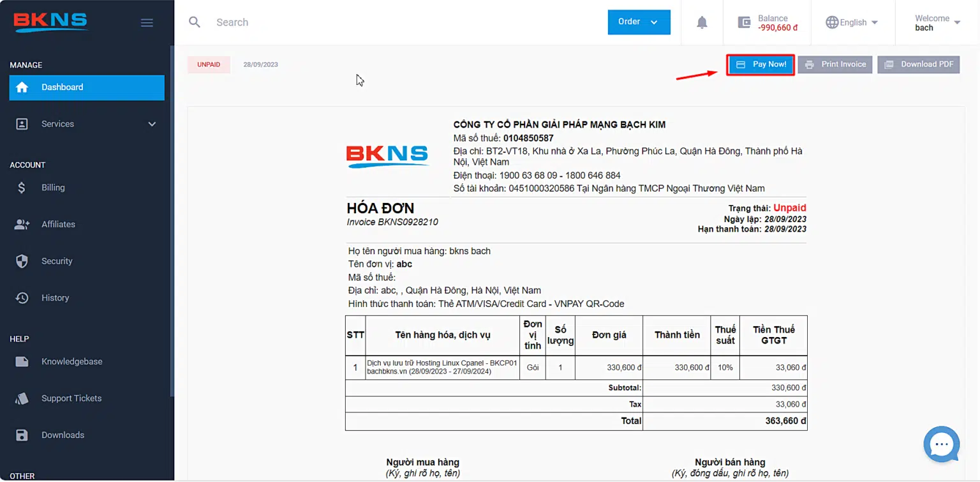This screenshot has width=980, height=482.
Task: Click the Pay Now! button
Action: [761, 64]
